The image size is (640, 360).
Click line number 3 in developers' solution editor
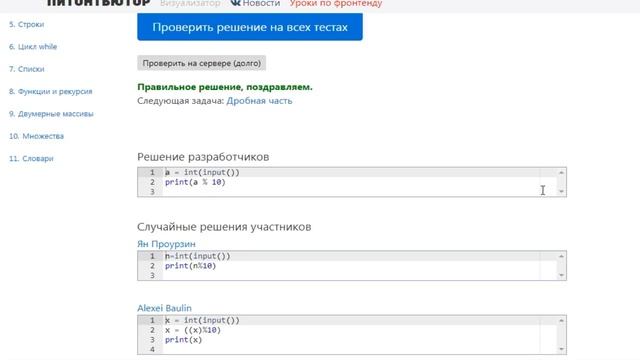click(152, 192)
